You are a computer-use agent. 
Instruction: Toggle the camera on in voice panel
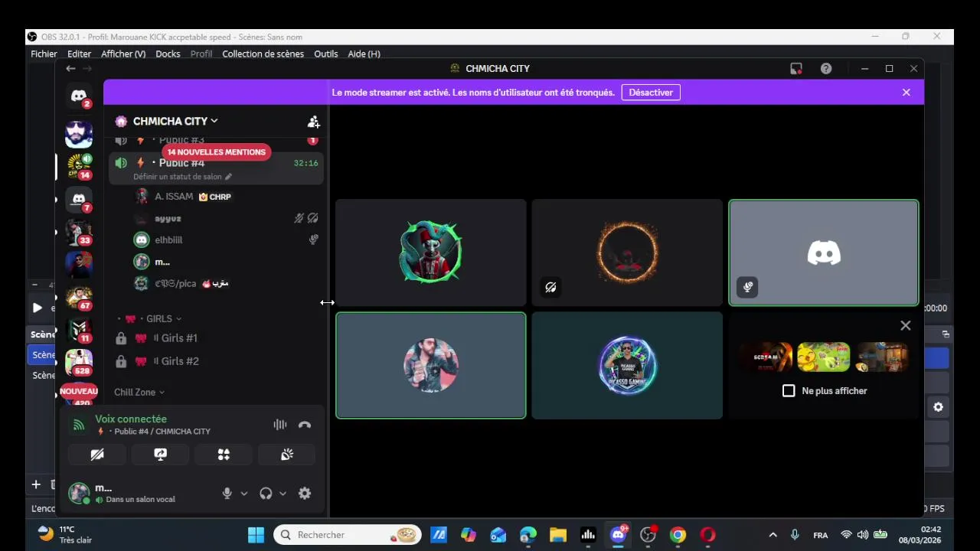[96, 455]
